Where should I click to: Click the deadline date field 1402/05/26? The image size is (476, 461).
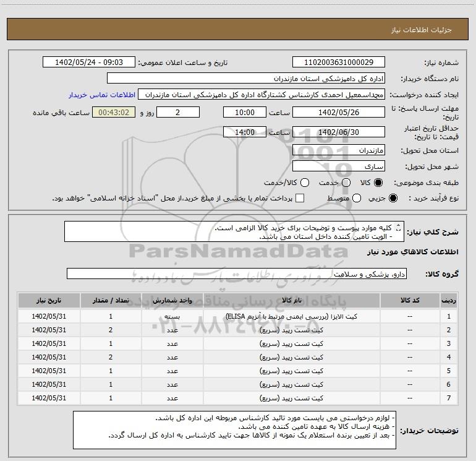(x=339, y=112)
